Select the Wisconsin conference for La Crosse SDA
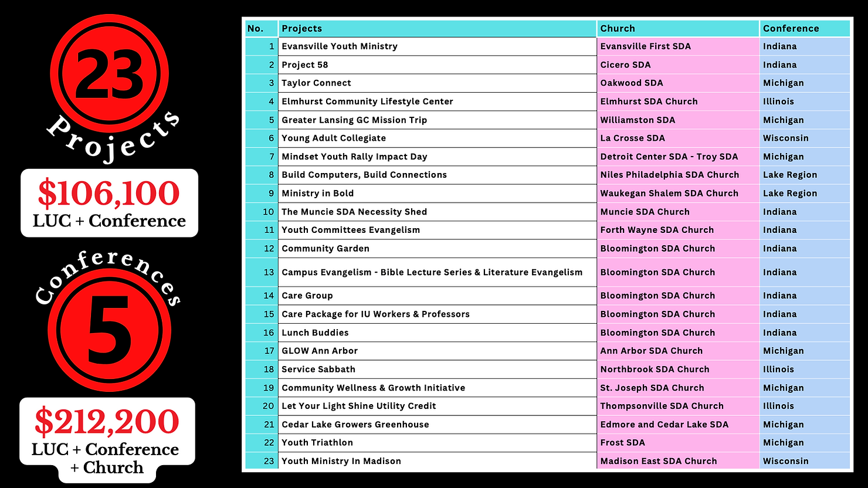 (x=786, y=138)
